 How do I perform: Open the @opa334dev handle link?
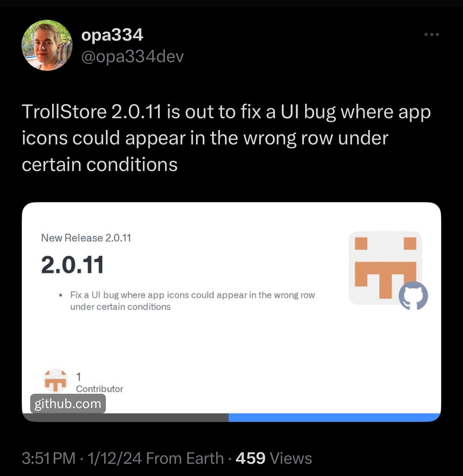(132, 56)
